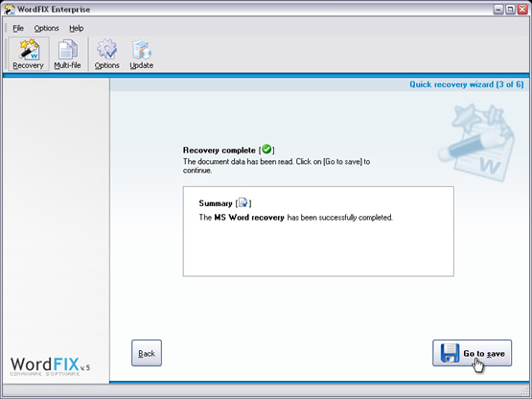The height and width of the screenshot is (399, 532).
Task: Open the Options menu in menu bar
Action: pos(46,28)
